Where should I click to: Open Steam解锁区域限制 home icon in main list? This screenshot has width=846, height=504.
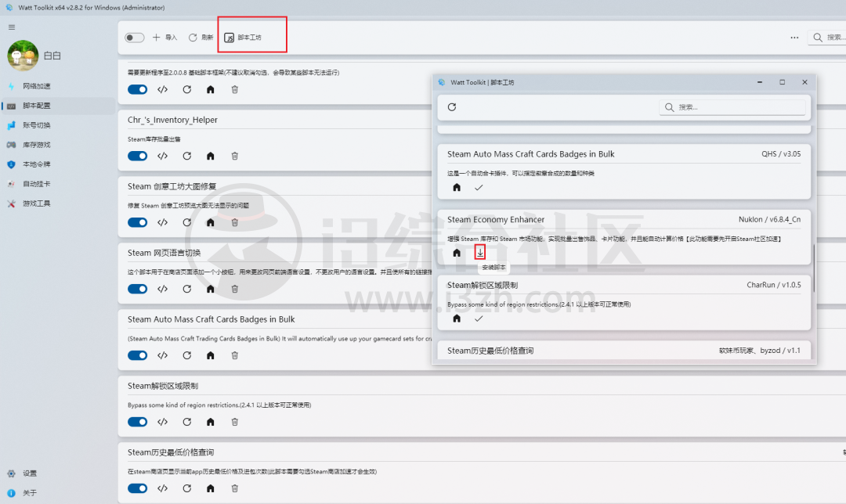click(211, 422)
